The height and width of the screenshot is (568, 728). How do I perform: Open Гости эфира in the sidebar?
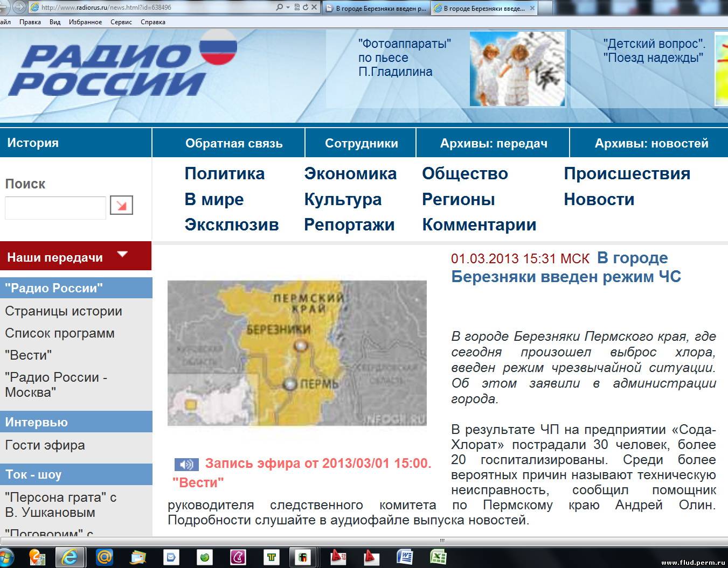pyautogui.click(x=45, y=445)
